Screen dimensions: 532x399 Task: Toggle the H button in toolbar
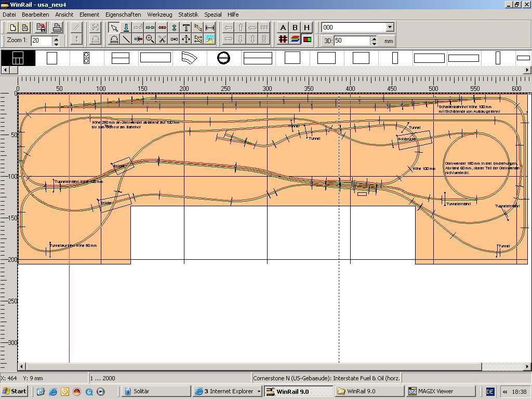coord(307,28)
